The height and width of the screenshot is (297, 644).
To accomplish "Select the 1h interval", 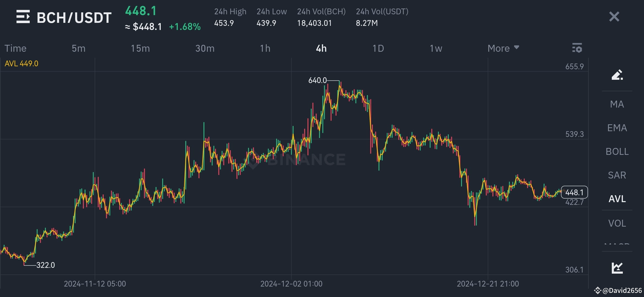I will (265, 48).
